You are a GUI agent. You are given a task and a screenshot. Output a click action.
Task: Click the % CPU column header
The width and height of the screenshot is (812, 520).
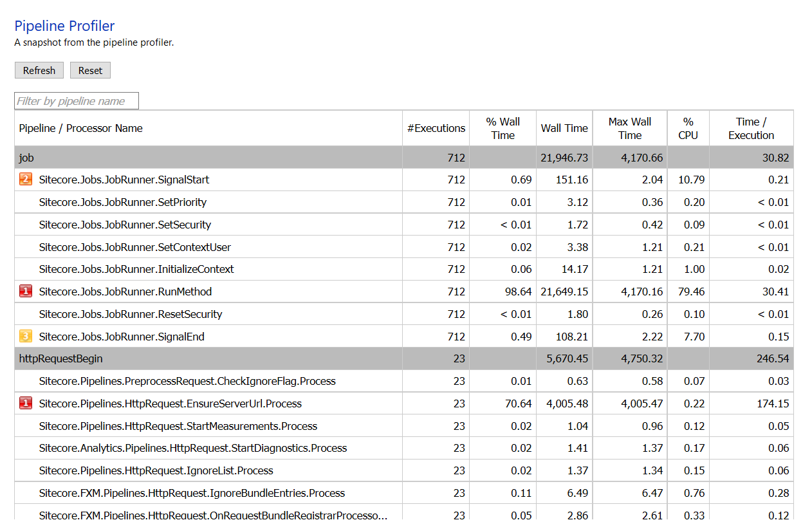coord(688,128)
